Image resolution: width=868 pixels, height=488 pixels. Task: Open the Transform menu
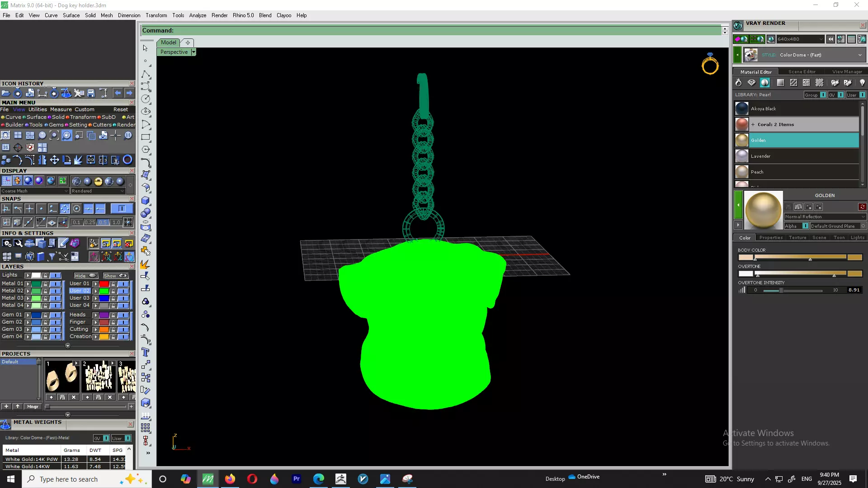click(156, 15)
